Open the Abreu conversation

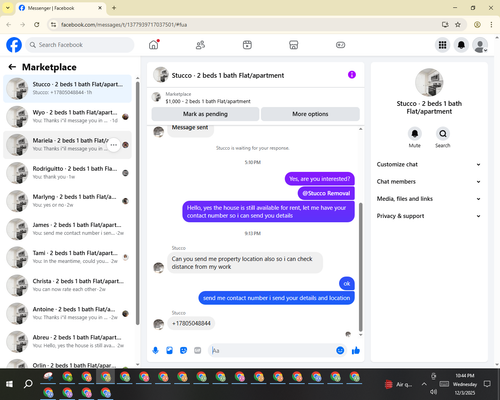pyautogui.click(x=67, y=342)
